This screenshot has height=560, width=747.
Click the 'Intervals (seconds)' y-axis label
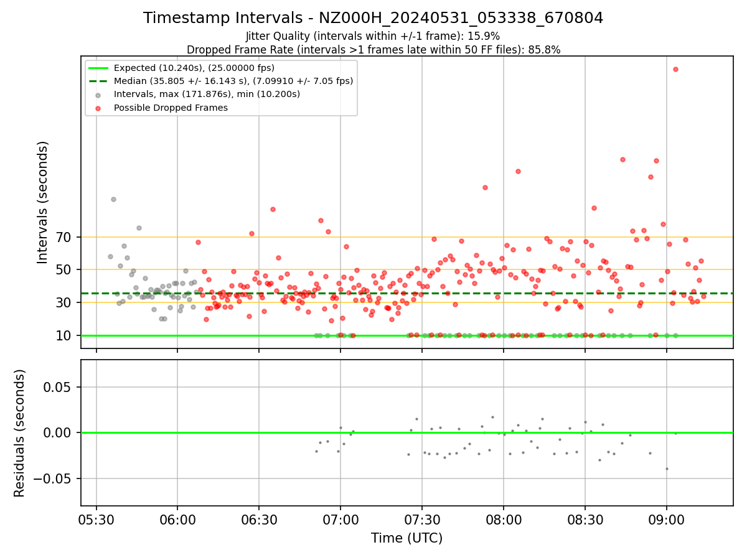click(42, 202)
